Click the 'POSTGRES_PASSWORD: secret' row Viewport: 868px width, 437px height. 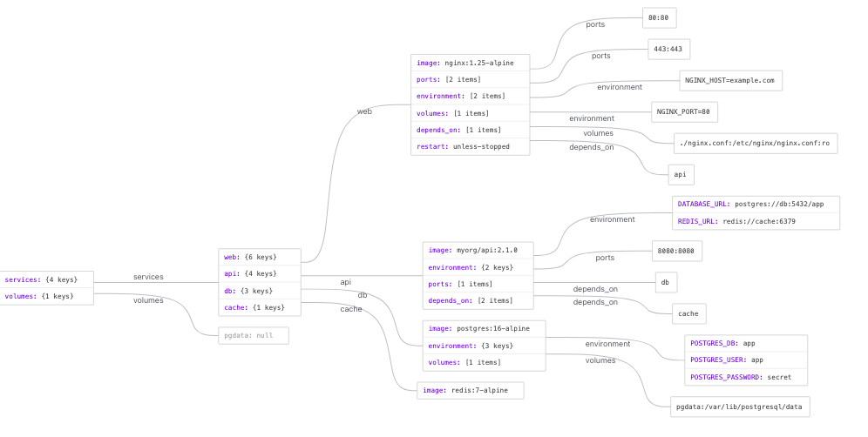746,377
